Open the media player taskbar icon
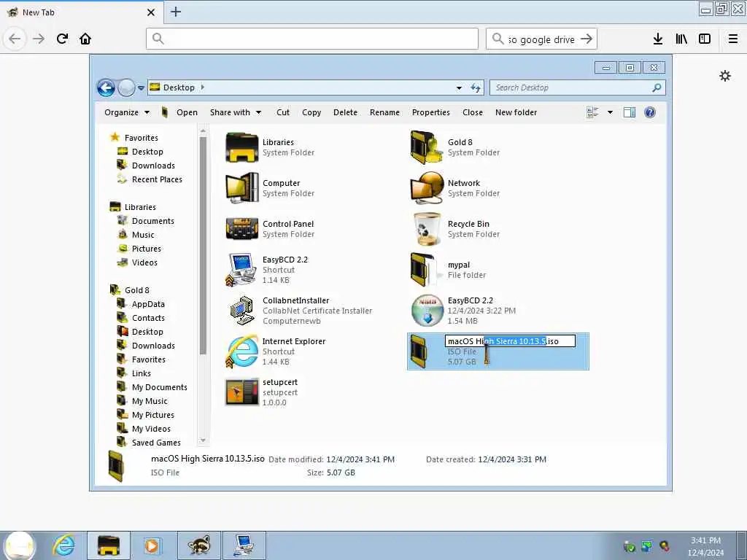Image resolution: width=747 pixels, height=560 pixels. click(152, 545)
